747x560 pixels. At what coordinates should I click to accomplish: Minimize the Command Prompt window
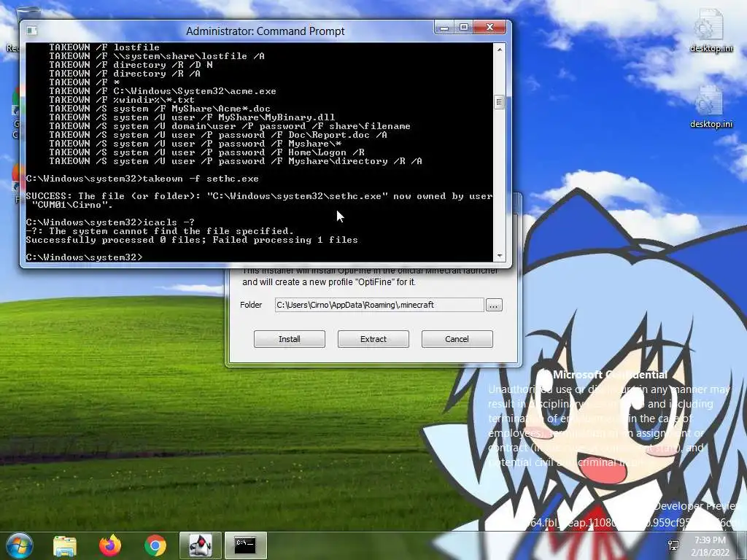click(x=444, y=28)
